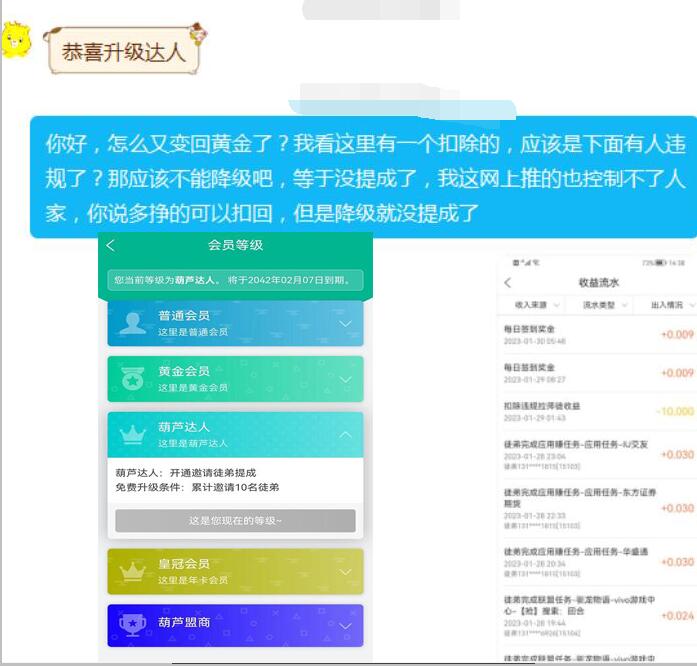Expand the 普通会员 level card

point(345,324)
